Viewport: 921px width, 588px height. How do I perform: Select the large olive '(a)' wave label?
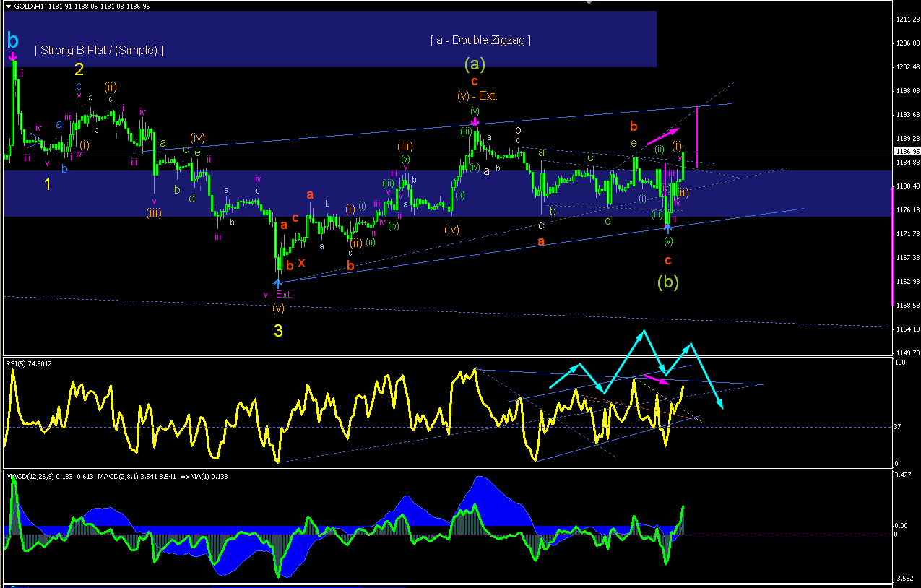[474, 64]
